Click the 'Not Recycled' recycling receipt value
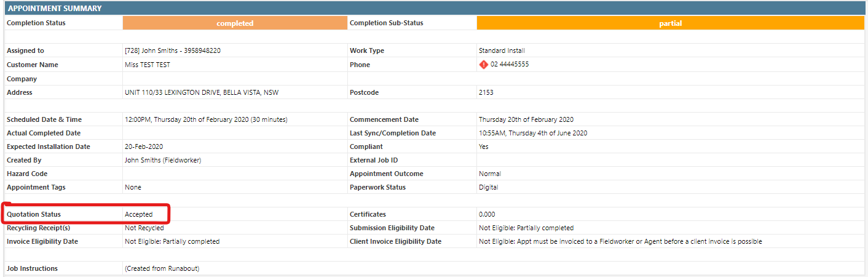 pos(144,228)
